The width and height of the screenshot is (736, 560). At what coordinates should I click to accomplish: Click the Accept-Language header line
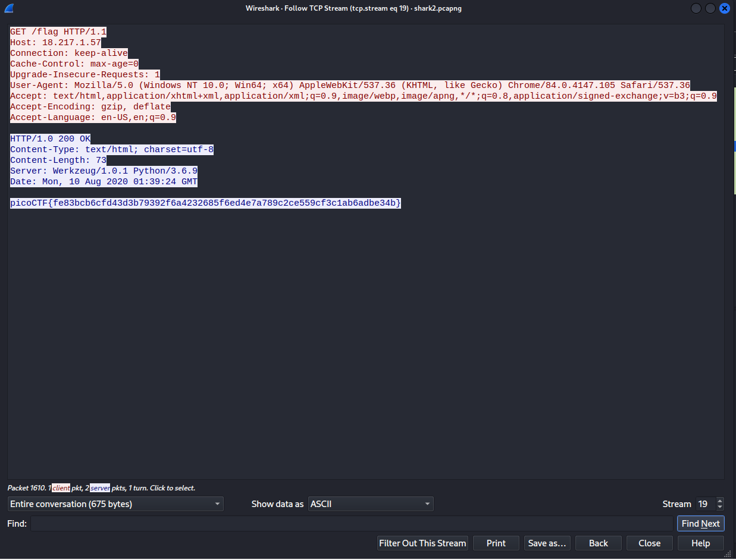pos(93,118)
